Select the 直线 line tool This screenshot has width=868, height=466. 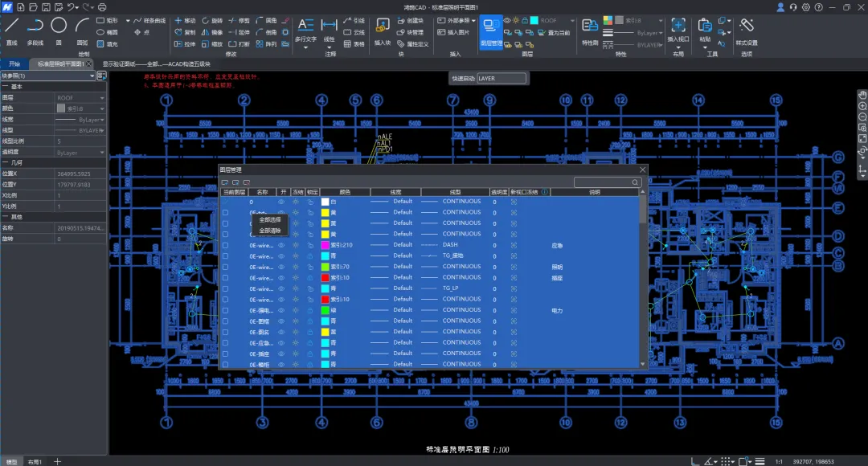(11, 31)
